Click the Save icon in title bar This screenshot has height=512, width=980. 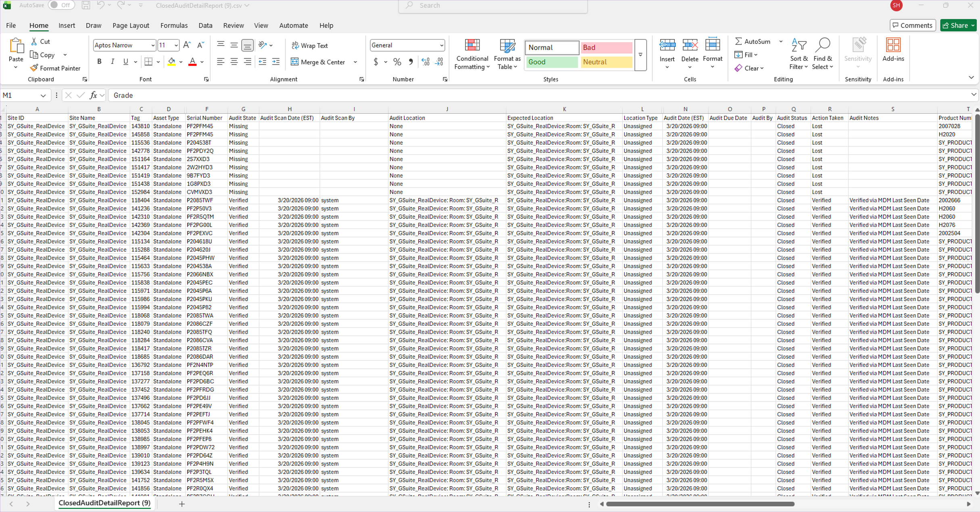[x=86, y=5]
